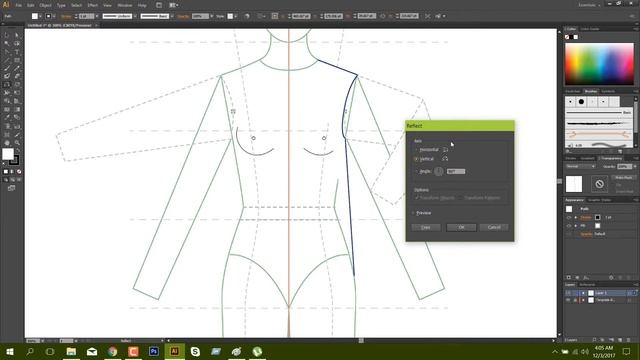This screenshot has height=360, width=640.
Task: Select the Basic brush in Brushes panel
Action: [x=598, y=112]
